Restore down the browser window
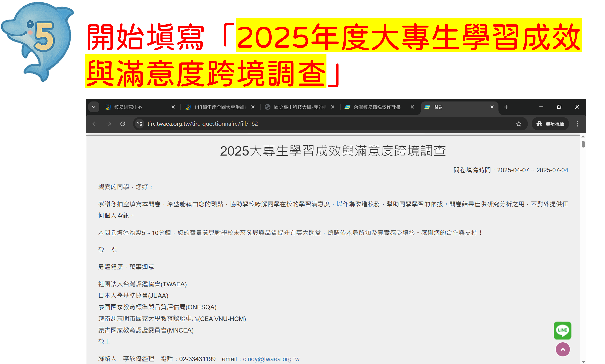 pyautogui.click(x=559, y=107)
